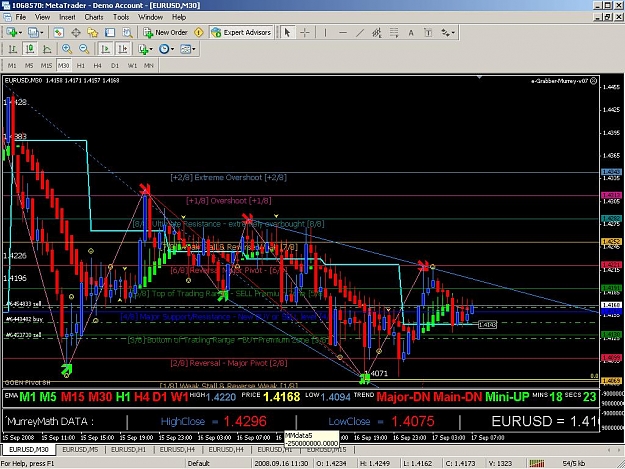
Task: Click the chart shift triangle marker
Action: coord(480,77)
